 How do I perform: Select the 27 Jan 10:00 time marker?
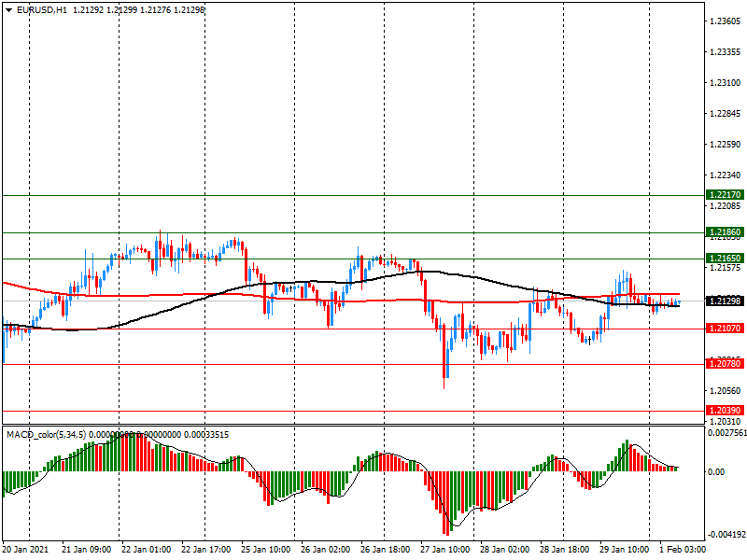pyautogui.click(x=444, y=550)
